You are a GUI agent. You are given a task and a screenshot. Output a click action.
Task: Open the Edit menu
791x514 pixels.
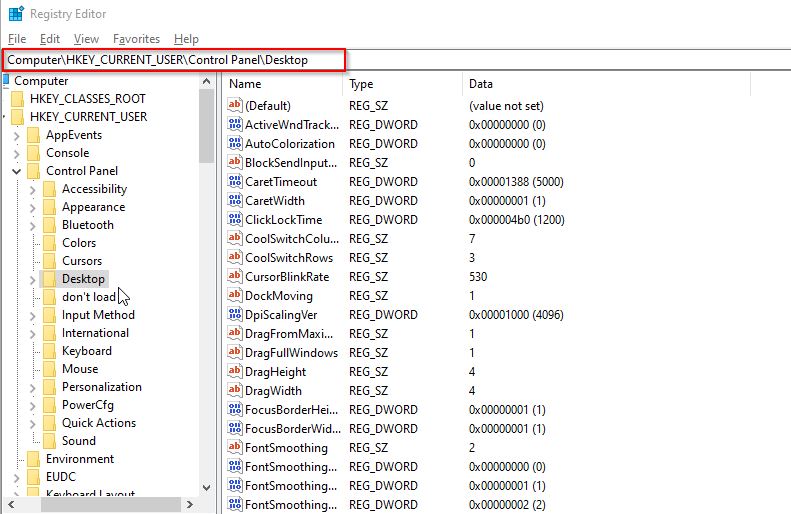[x=49, y=39]
